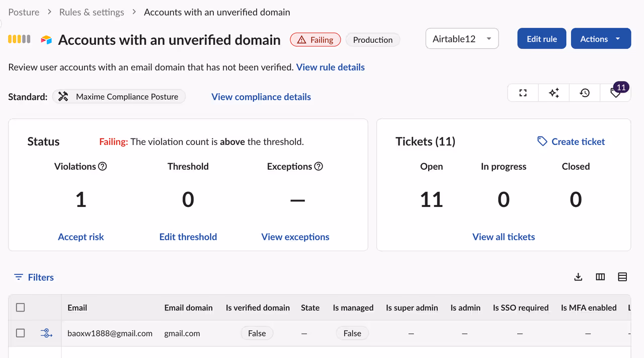Click the Violations help question mark icon
The image size is (644, 358).
pos(103,166)
